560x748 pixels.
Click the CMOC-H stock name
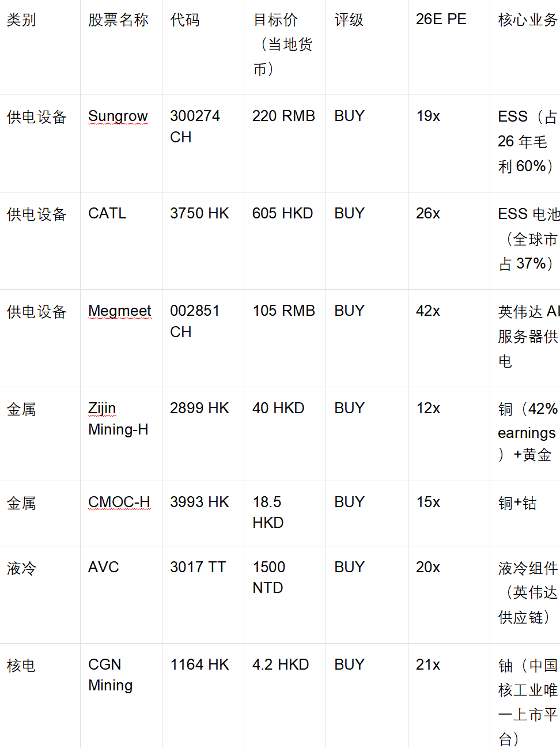(119, 503)
